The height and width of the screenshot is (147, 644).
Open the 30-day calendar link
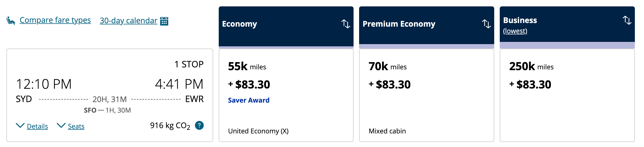coord(128,21)
